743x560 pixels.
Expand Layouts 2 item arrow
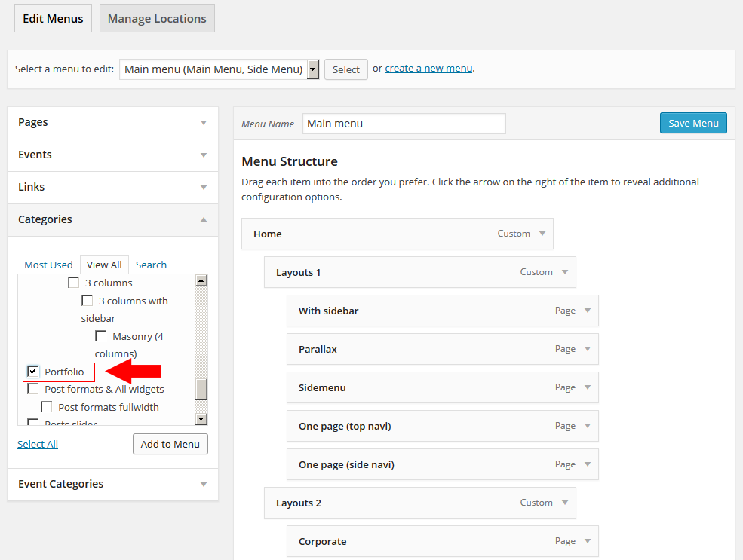[x=564, y=503]
